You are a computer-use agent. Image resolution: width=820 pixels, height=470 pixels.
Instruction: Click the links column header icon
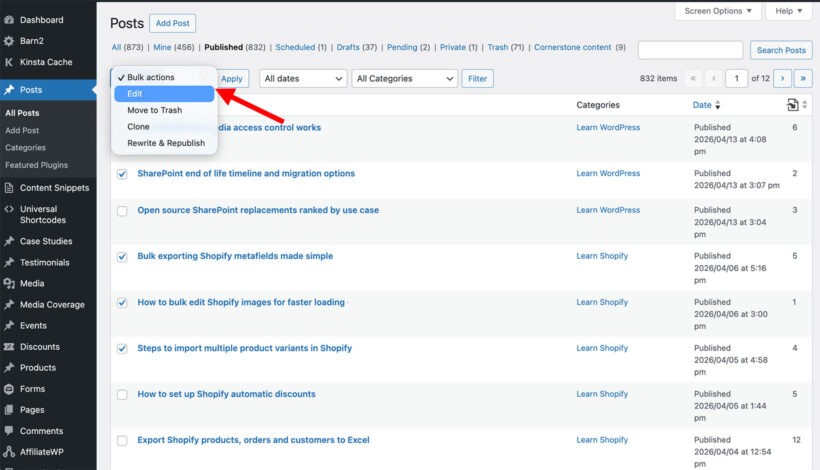click(x=792, y=105)
